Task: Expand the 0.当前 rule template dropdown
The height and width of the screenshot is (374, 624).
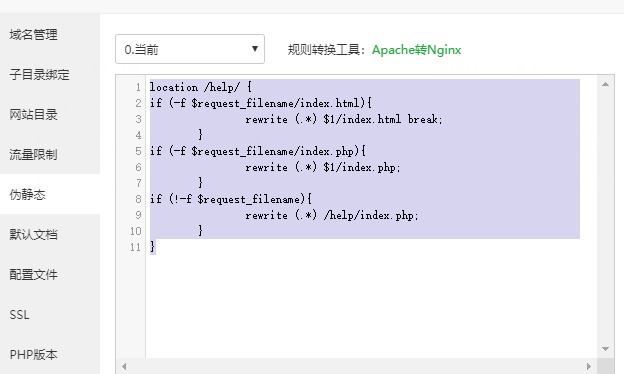Action: (190, 49)
